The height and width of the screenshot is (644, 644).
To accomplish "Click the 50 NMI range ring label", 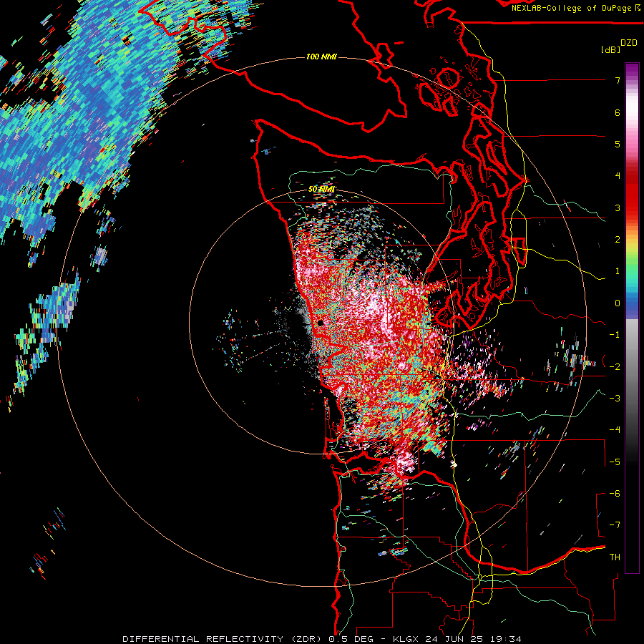I will point(321,189).
